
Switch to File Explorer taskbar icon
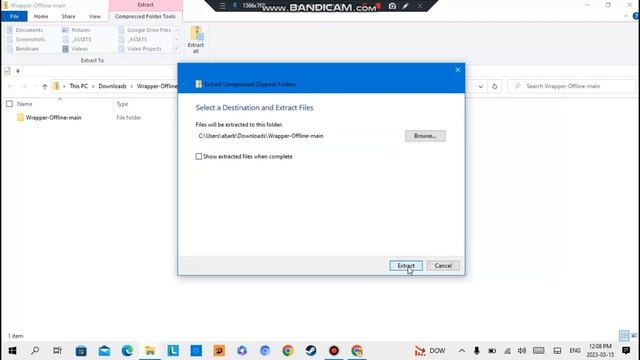[150, 351]
